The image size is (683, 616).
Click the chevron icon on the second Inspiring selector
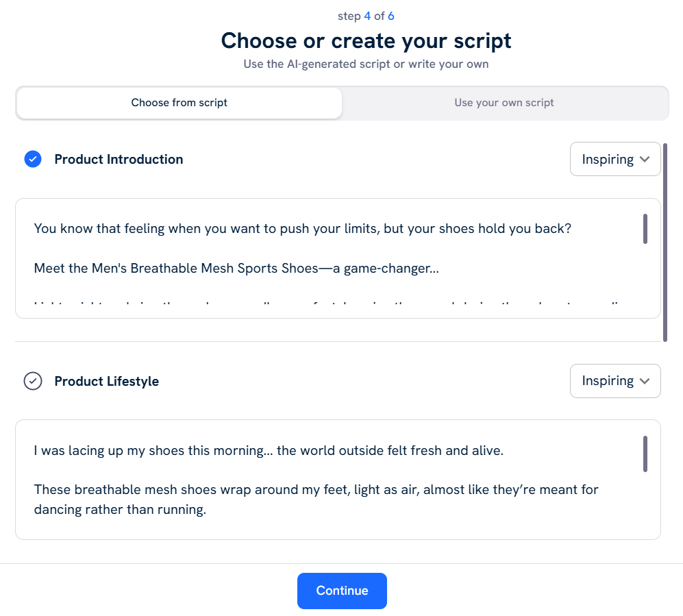coord(643,381)
